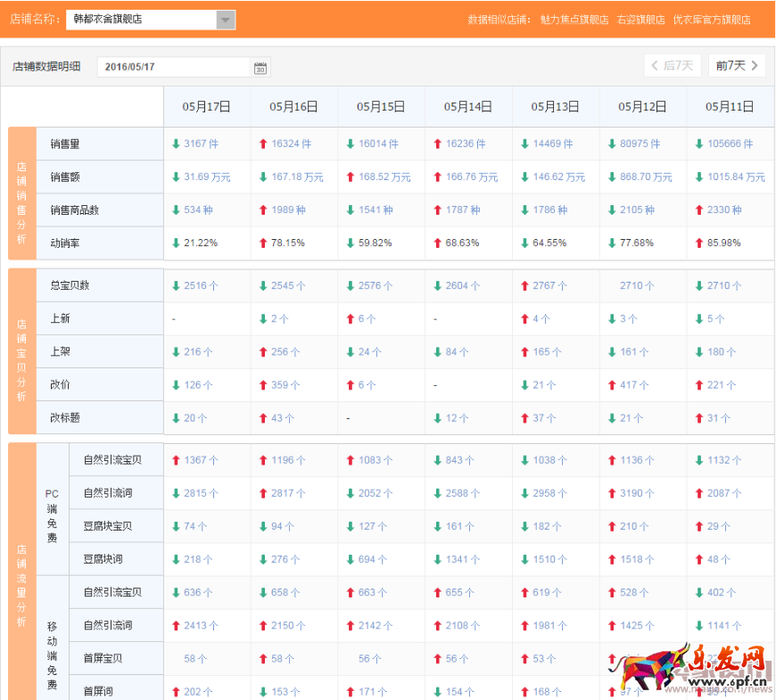Click the 359 个 price change value
This screenshot has width=776, height=700.
(x=285, y=385)
